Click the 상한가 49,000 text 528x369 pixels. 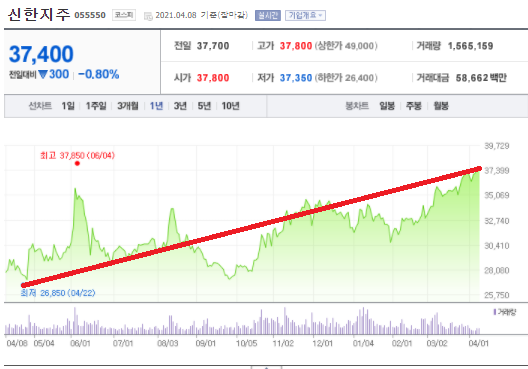346,46
